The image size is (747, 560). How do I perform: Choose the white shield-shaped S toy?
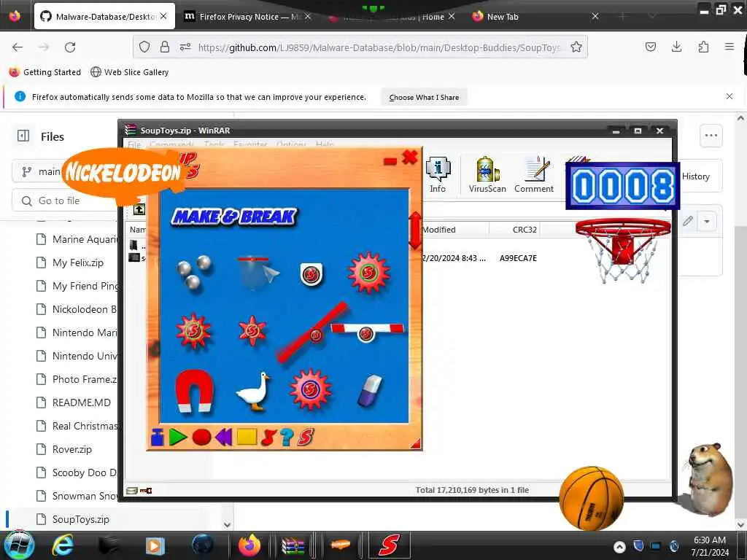(311, 274)
